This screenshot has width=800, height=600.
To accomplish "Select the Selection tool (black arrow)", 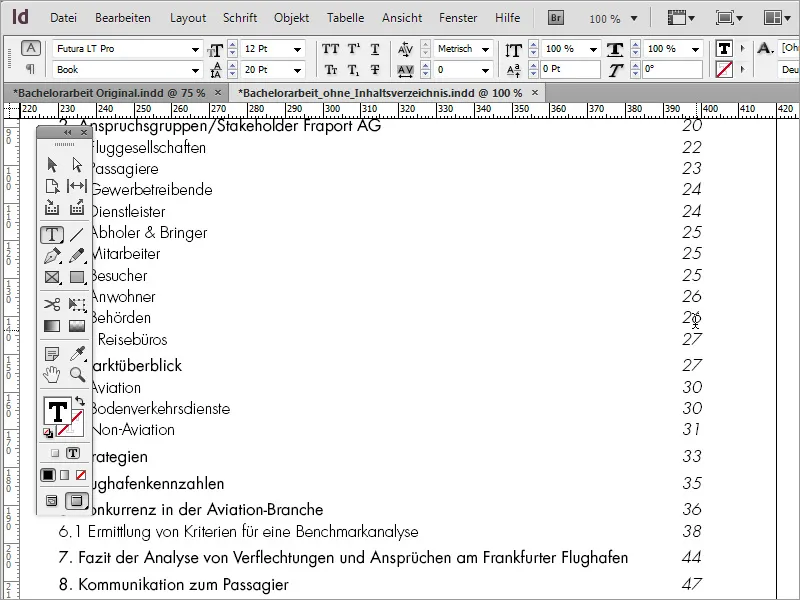I will 52,165.
